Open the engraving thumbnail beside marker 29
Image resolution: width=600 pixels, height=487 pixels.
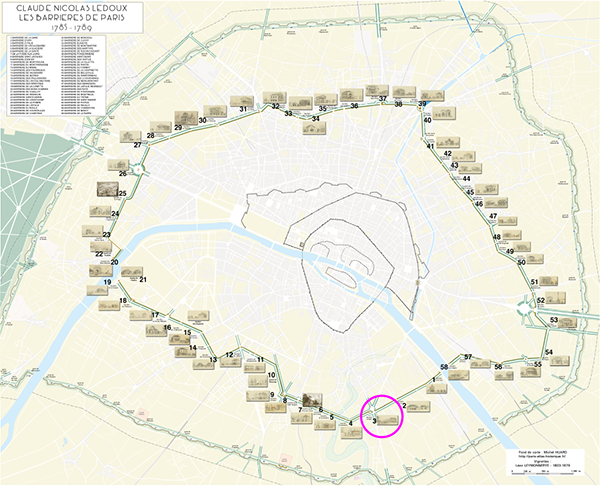[x=185, y=117]
